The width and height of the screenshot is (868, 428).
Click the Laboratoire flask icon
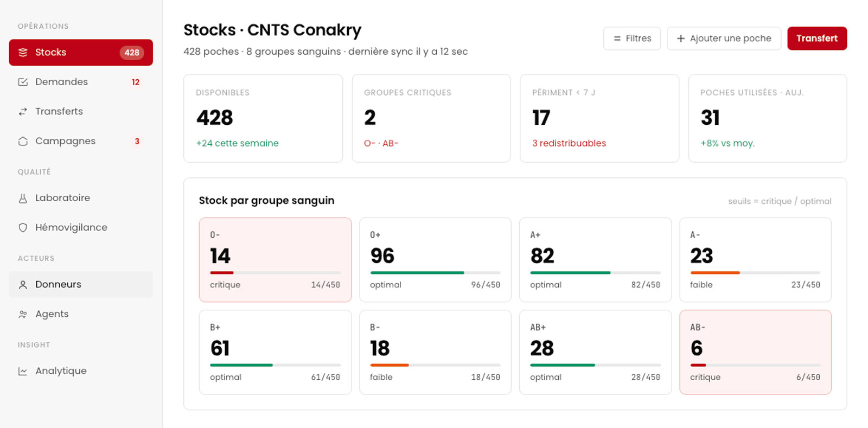23,198
